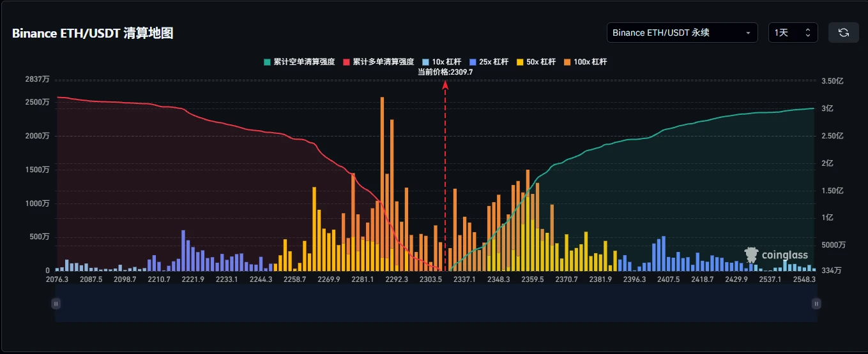The height and width of the screenshot is (354, 868).
Task: Click the 当前价格:2309.7 label
Action: tap(445, 72)
